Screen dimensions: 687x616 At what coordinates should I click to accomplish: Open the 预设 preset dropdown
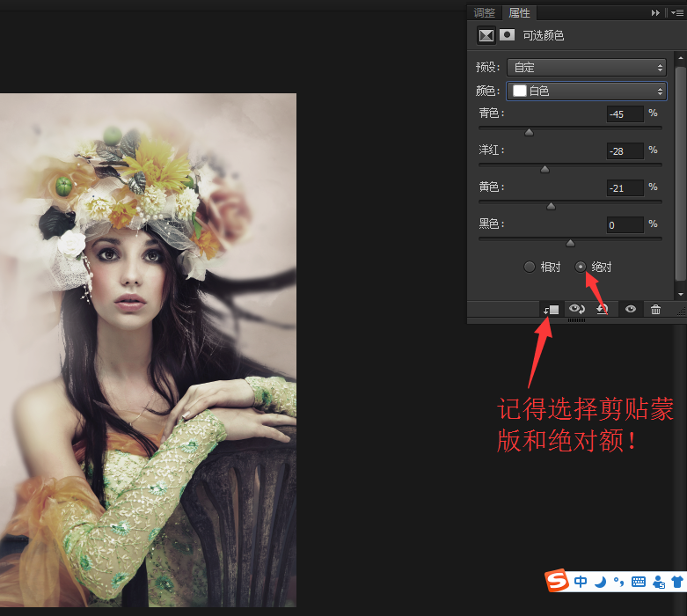tap(586, 68)
